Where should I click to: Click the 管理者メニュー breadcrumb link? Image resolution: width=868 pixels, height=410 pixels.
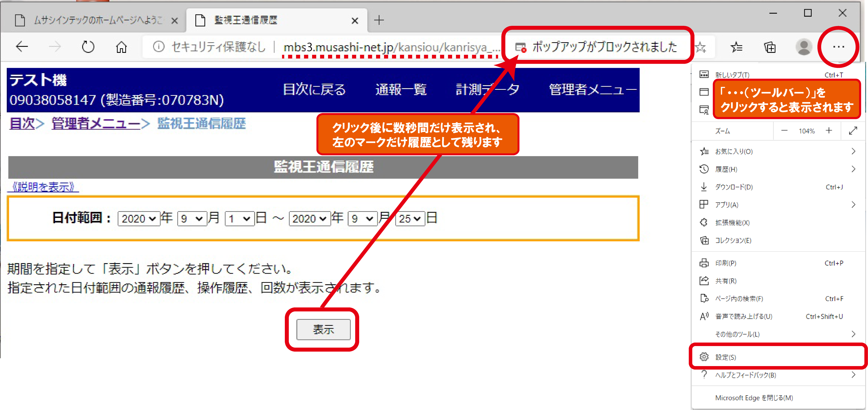coord(96,124)
